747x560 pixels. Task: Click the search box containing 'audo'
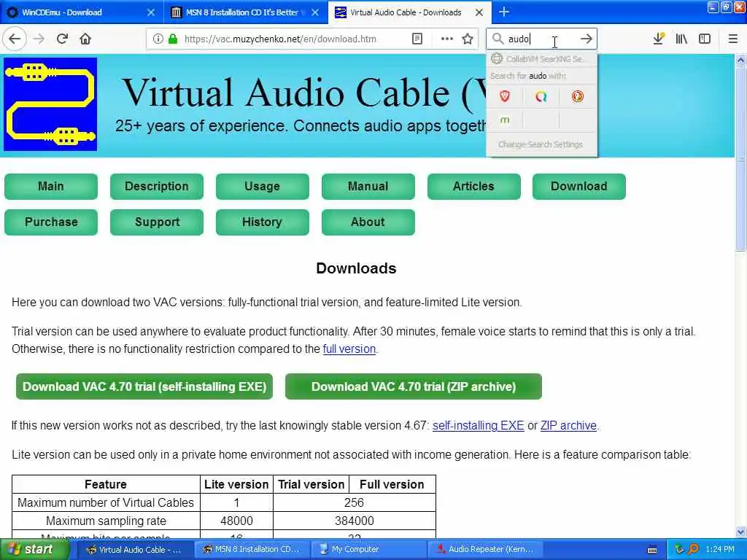pyautogui.click(x=541, y=39)
